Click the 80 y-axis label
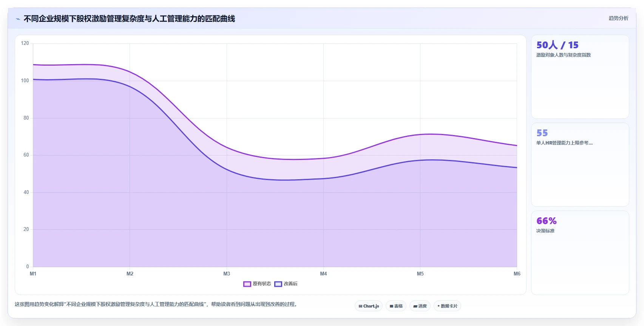 [x=26, y=118]
